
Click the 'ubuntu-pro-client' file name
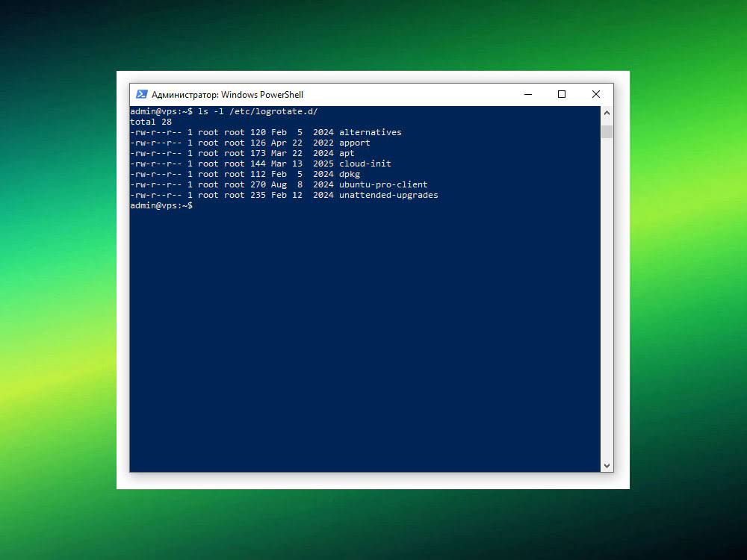tap(383, 184)
